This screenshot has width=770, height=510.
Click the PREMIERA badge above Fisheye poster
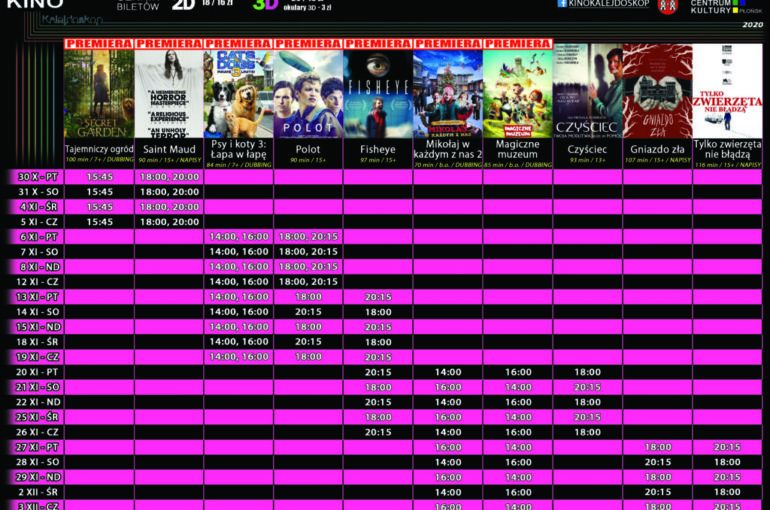(x=378, y=44)
